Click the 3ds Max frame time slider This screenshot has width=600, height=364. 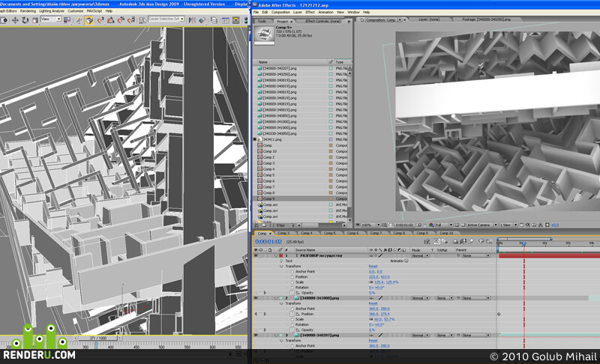[98, 338]
